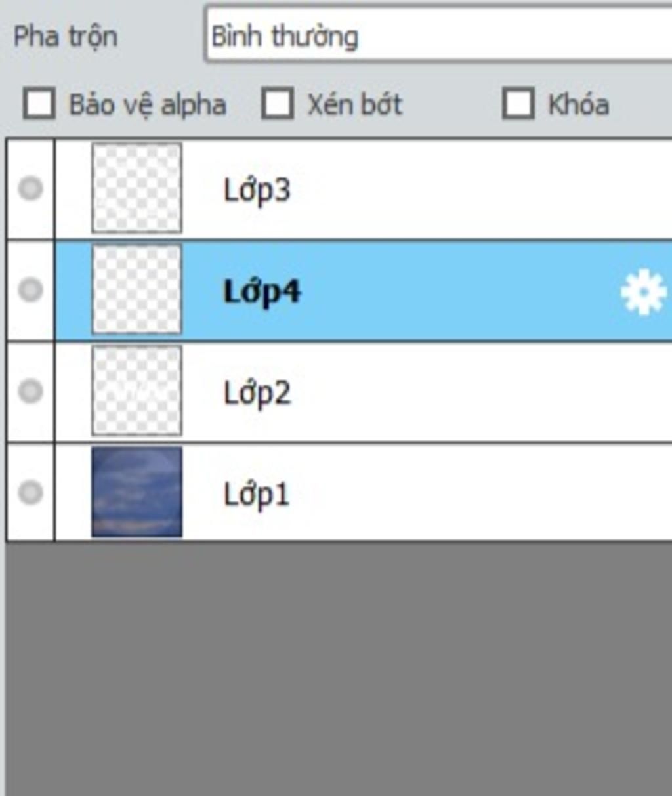Toggle visibility dot of Lớp2 layer
Viewport: 672px width, 796px height.
coord(30,391)
